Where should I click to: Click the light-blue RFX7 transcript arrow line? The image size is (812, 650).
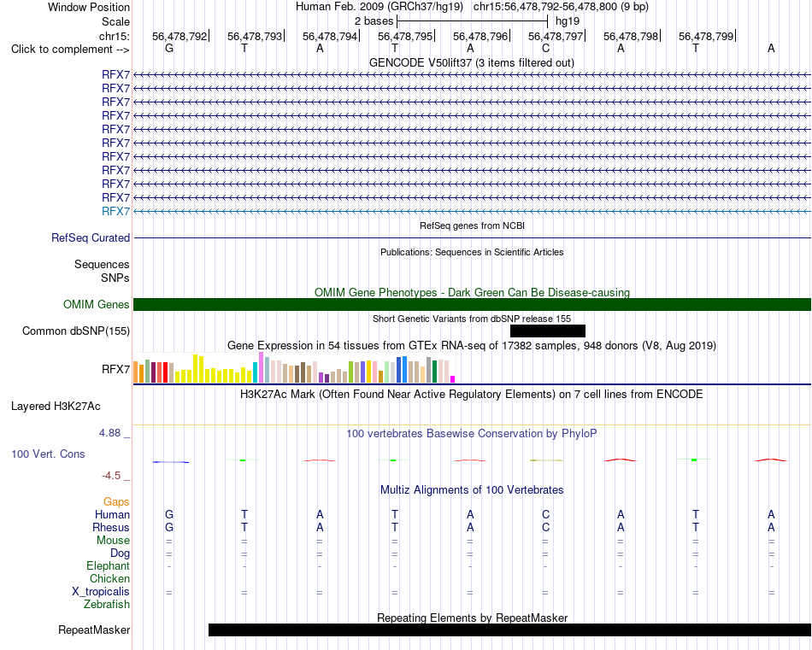click(472, 211)
